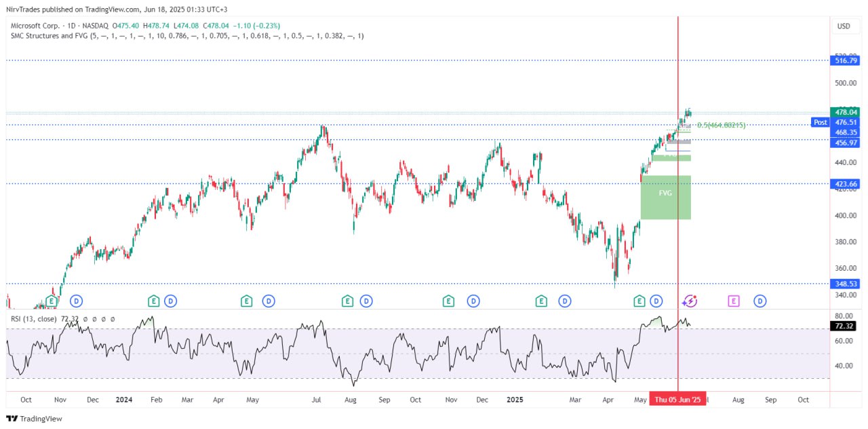Viewport: 868px width, 429px height.
Task: Select the earnings E marker before February 2025
Action: point(541,301)
